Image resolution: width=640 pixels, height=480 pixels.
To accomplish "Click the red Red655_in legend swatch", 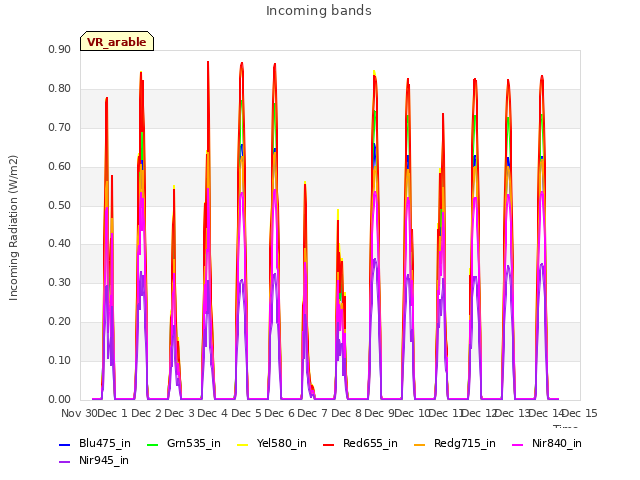I will [329, 444].
